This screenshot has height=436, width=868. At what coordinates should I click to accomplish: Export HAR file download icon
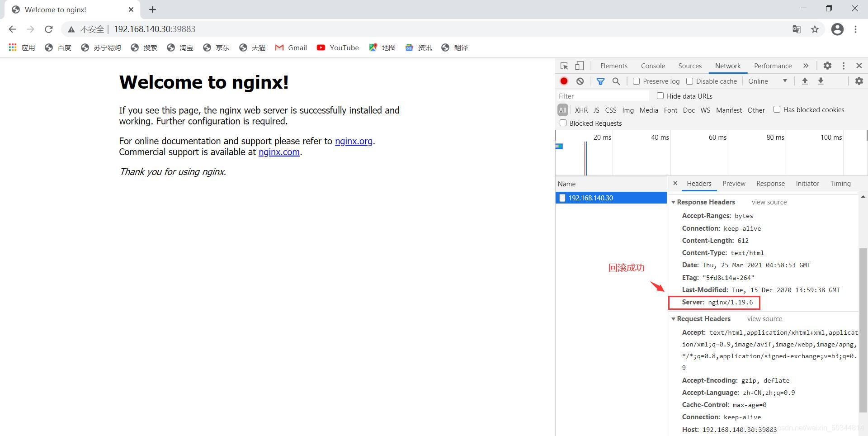[x=821, y=81]
